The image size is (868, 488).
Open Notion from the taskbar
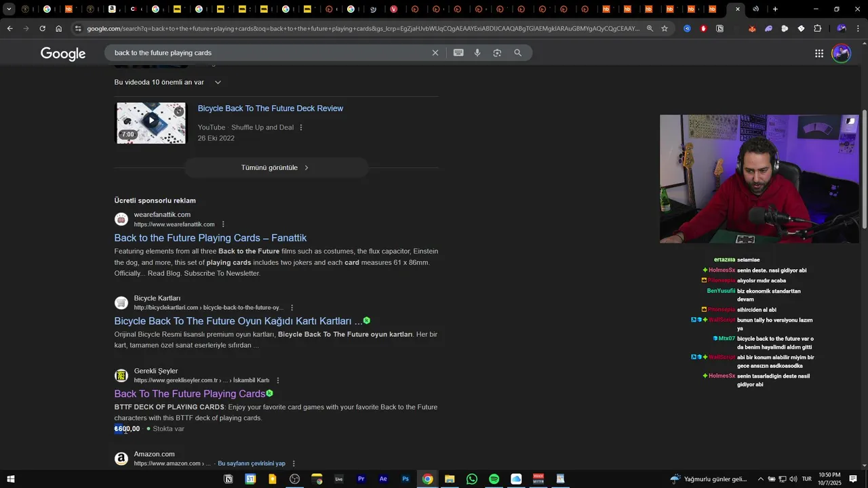[x=229, y=479]
